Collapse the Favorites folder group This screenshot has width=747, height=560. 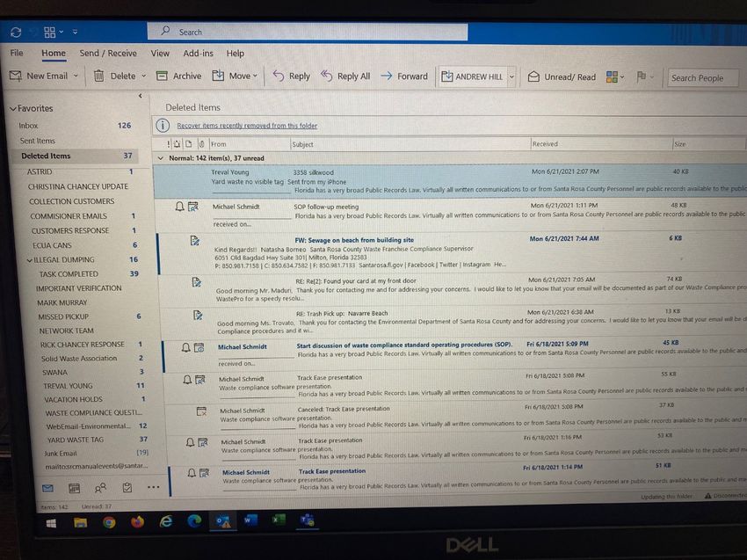[13, 109]
